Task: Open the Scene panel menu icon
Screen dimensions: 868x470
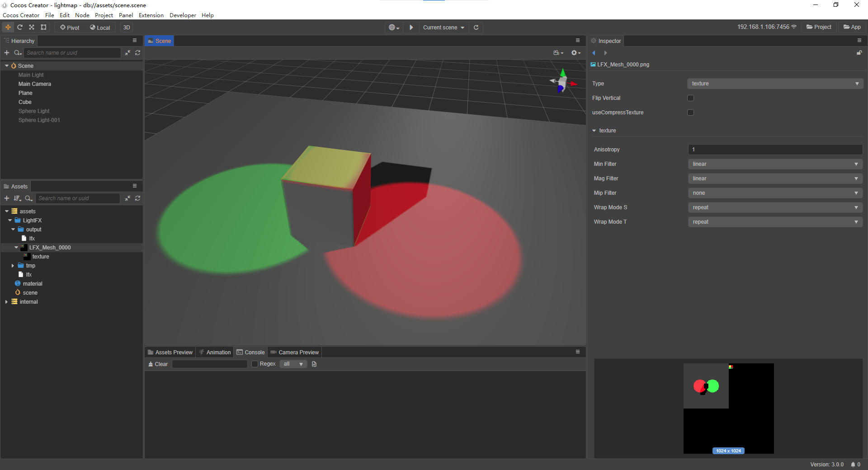Action: [x=578, y=40]
